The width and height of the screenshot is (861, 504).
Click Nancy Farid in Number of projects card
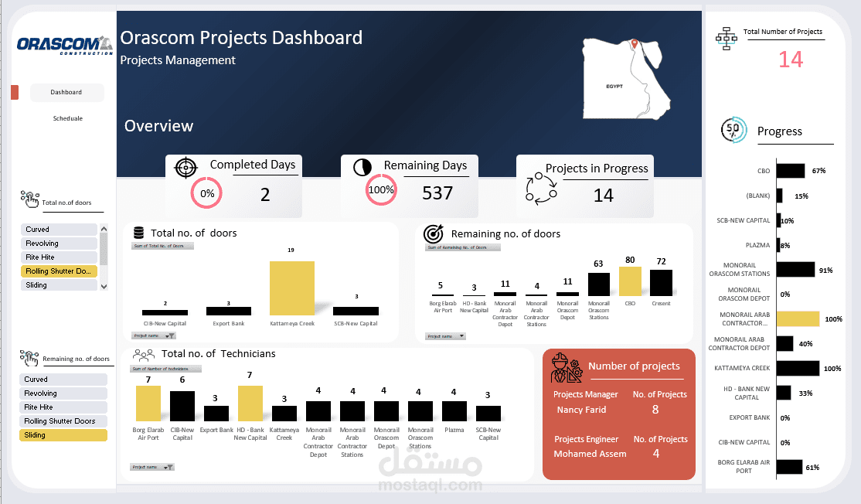581,410
